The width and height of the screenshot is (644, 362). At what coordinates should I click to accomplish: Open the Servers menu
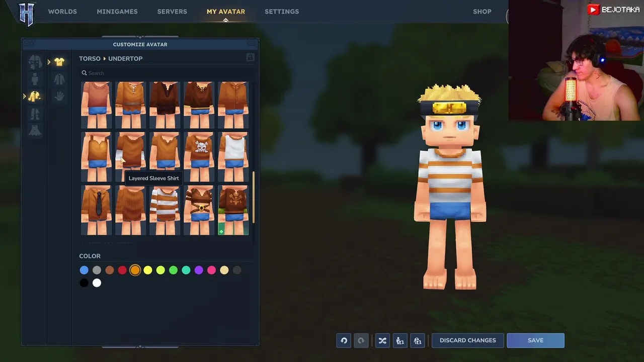coord(172,11)
